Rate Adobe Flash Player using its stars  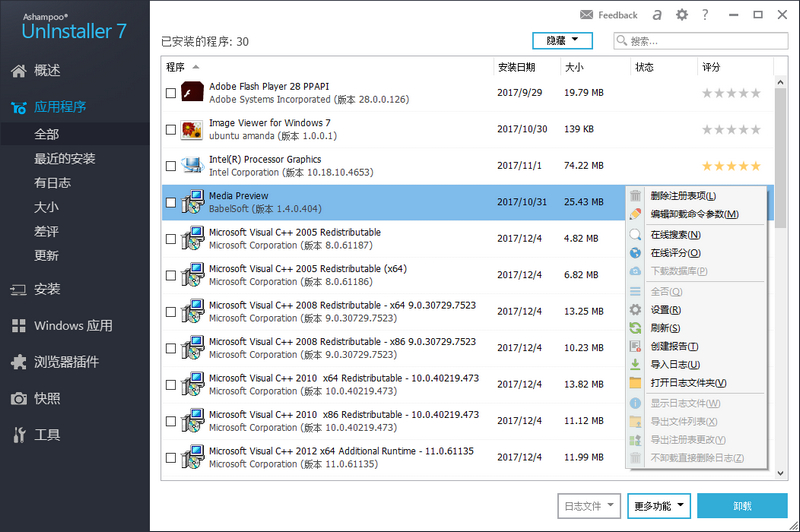pos(731,93)
